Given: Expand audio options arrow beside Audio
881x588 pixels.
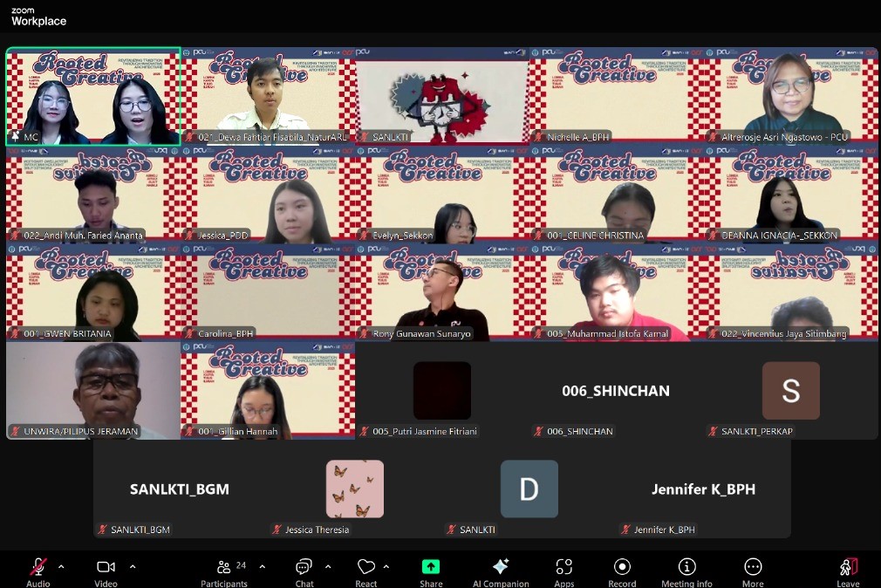Looking at the screenshot, I should (61, 566).
